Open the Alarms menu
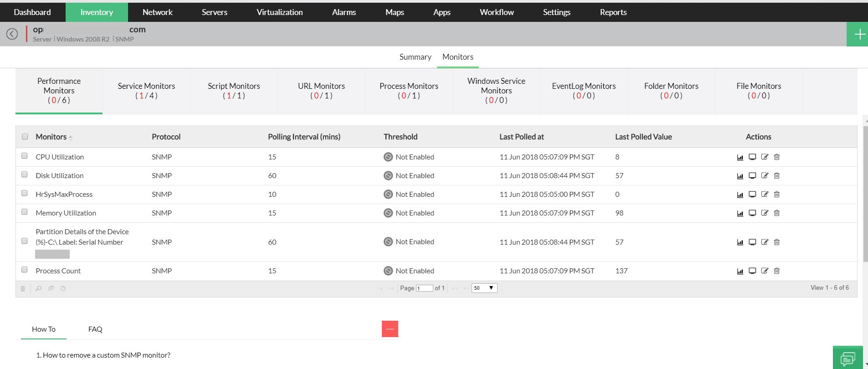This screenshot has width=868, height=369. [x=344, y=12]
